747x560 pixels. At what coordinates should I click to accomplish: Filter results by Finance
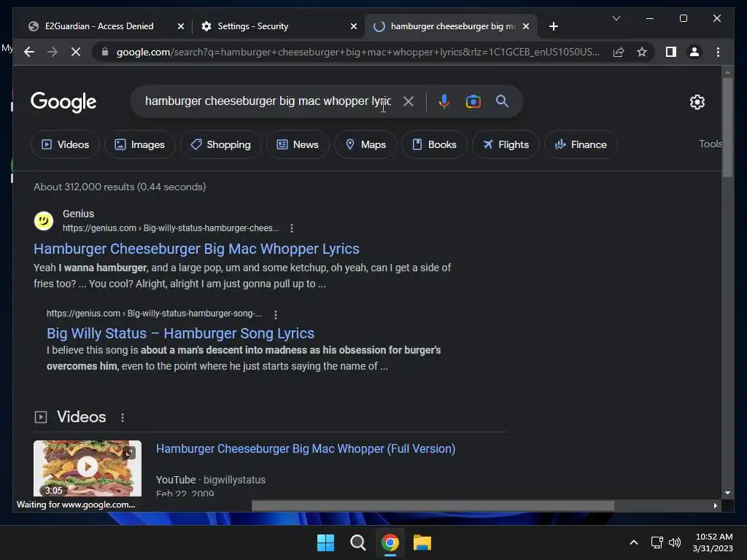pyautogui.click(x=581, y=144)
